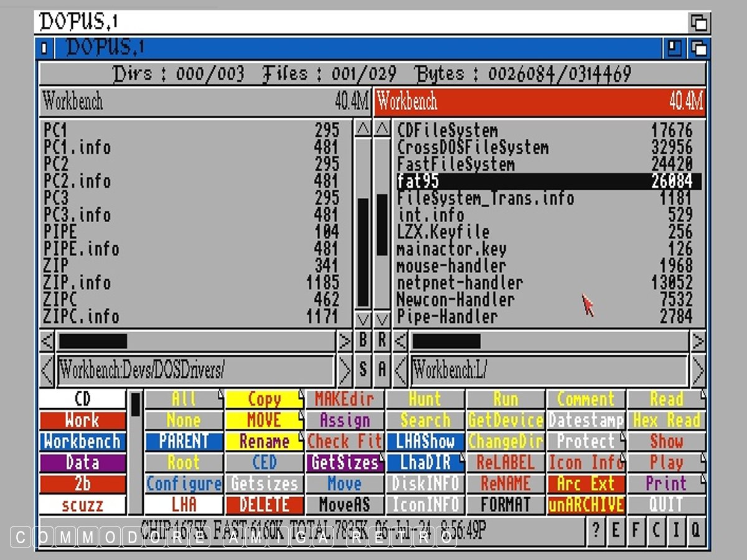This screenshot has height=560, width=747.
Task: Switch to the Data drive button
Action: coord(82,463)
